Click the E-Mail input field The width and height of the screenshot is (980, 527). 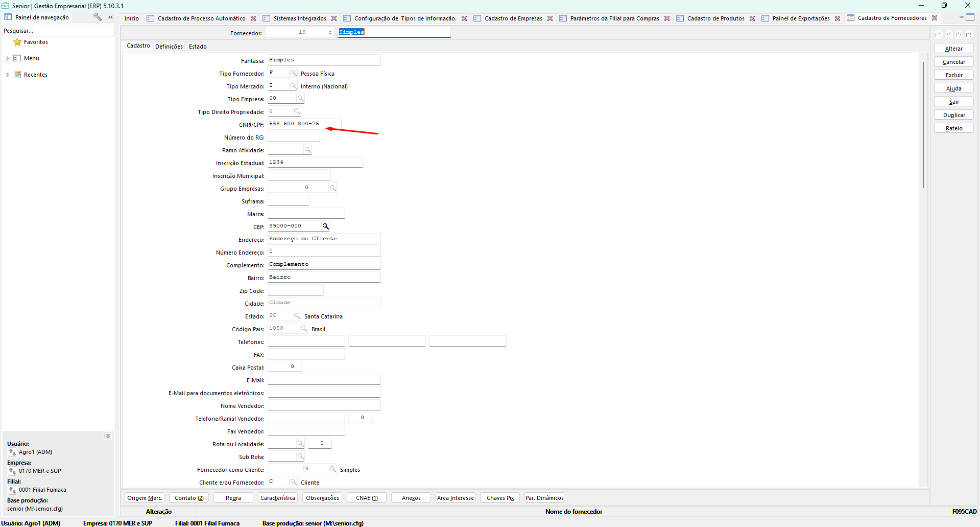pos(324,379)
